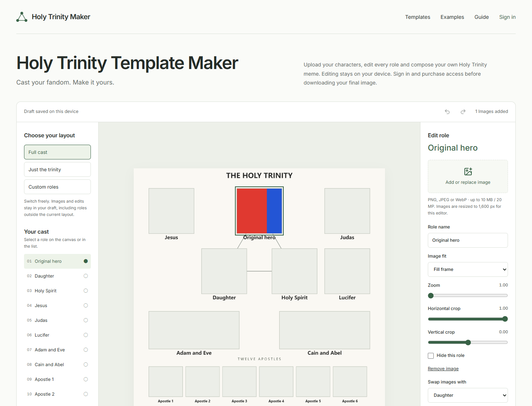Select the Daughter radio in cast list
Viewport: 532px width, 406px height.
86,276
